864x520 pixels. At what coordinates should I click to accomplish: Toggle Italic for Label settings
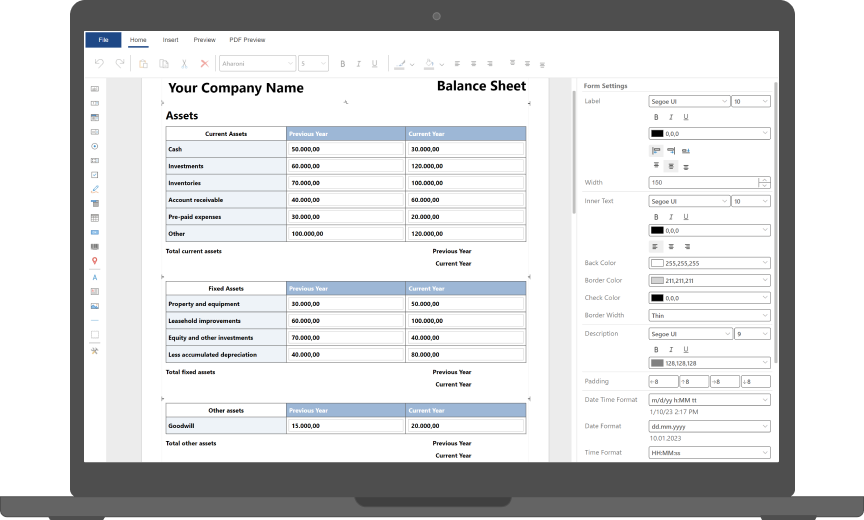tap(671, 117)
